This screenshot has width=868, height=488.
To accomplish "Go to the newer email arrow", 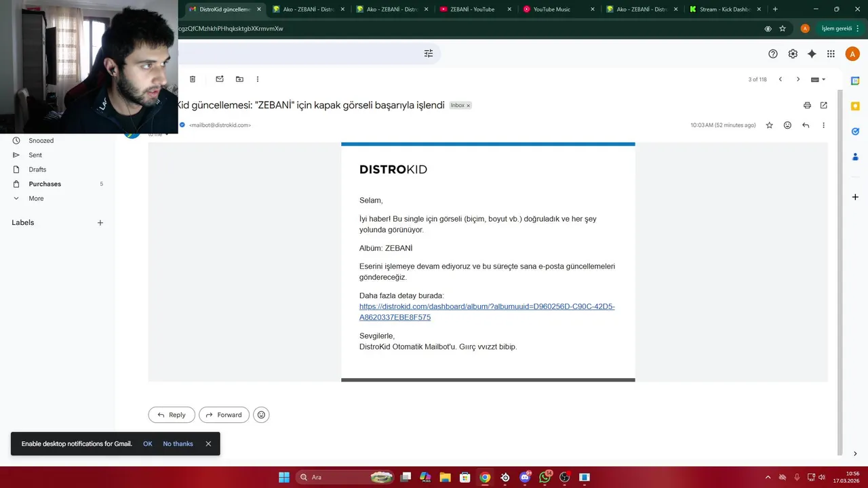I will click(x=780, y=79).
